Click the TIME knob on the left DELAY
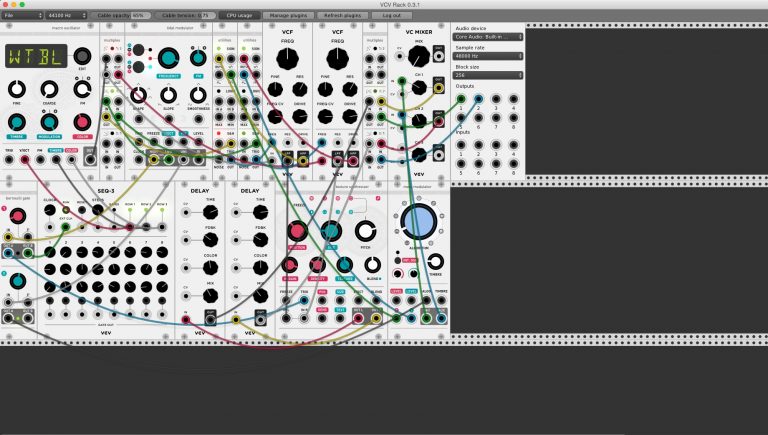768x435 pixels. coord(211,212)
